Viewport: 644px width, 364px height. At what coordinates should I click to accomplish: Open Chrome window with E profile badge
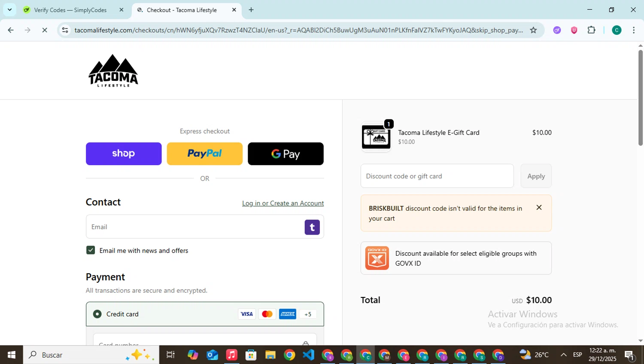pos(404,355)
